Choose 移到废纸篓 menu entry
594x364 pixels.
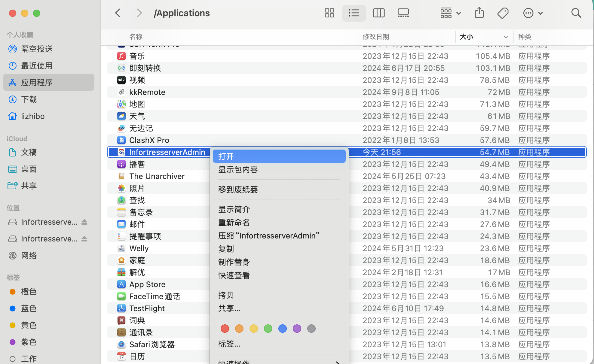click(x=238, y=190)
